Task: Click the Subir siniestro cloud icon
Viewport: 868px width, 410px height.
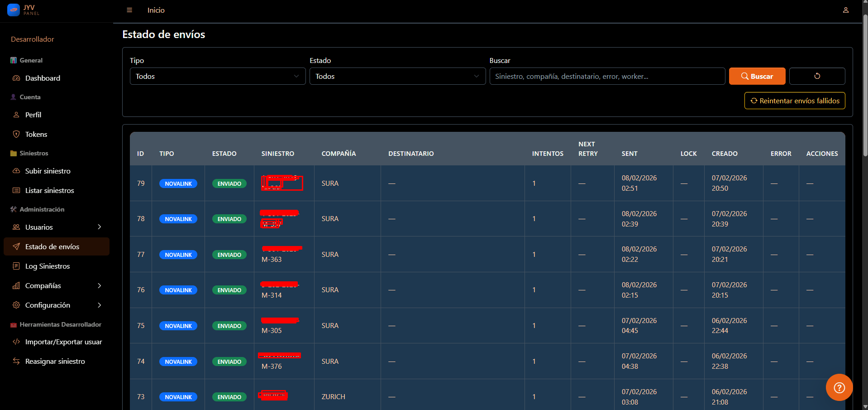Action: (16, 171)
